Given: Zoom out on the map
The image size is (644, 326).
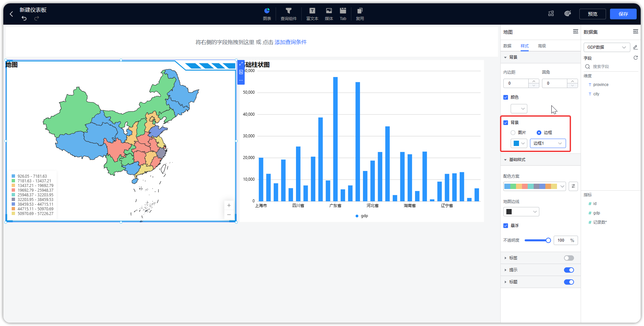Looking at the screenshot, I should pos(229,215).
